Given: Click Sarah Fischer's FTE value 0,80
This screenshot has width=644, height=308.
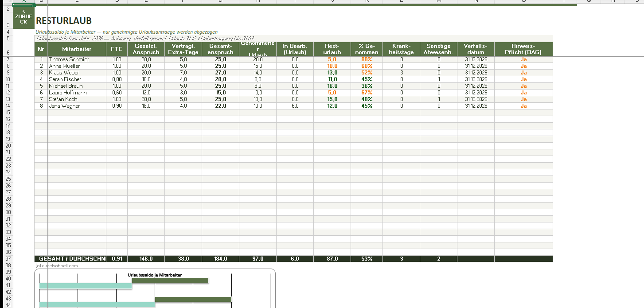Looking at the screenshot, I should (x=117, y=79).
